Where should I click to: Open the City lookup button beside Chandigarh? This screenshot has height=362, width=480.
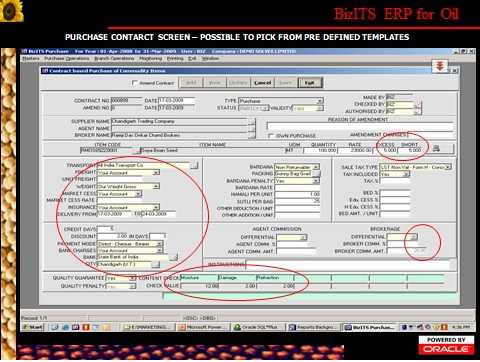[x=155, y=264]
